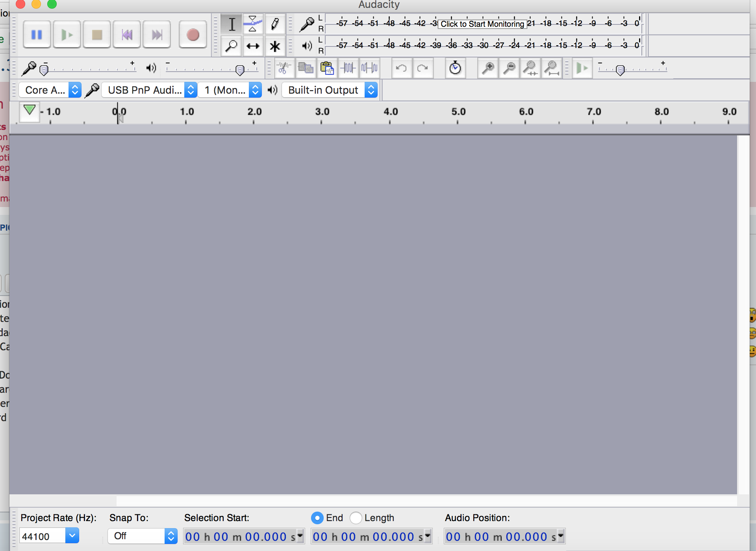Viewport: 756px width, 551px height.
Task: Open USB PnP Audio input device dropdown
Action: [150, 90]
